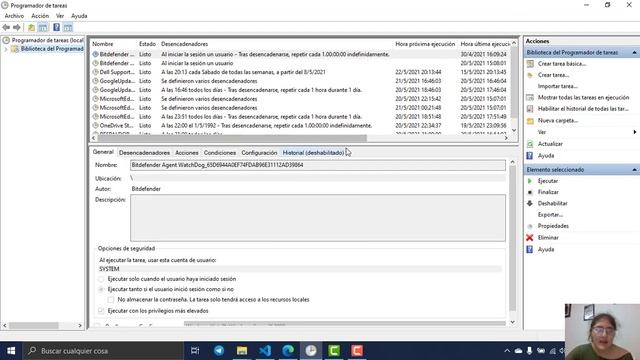
Task: Open the red Camtasia recorder taskbar icon
Action: pos(357,351)
